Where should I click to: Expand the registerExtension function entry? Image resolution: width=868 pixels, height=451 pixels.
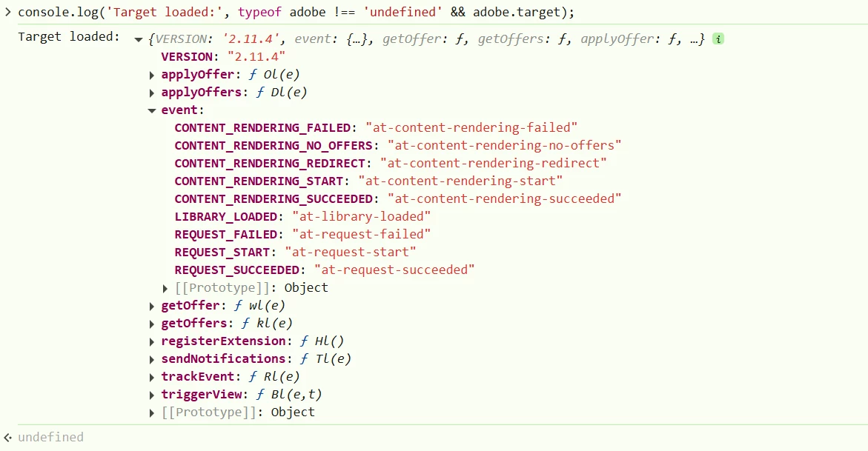click(x=152, y=341)
